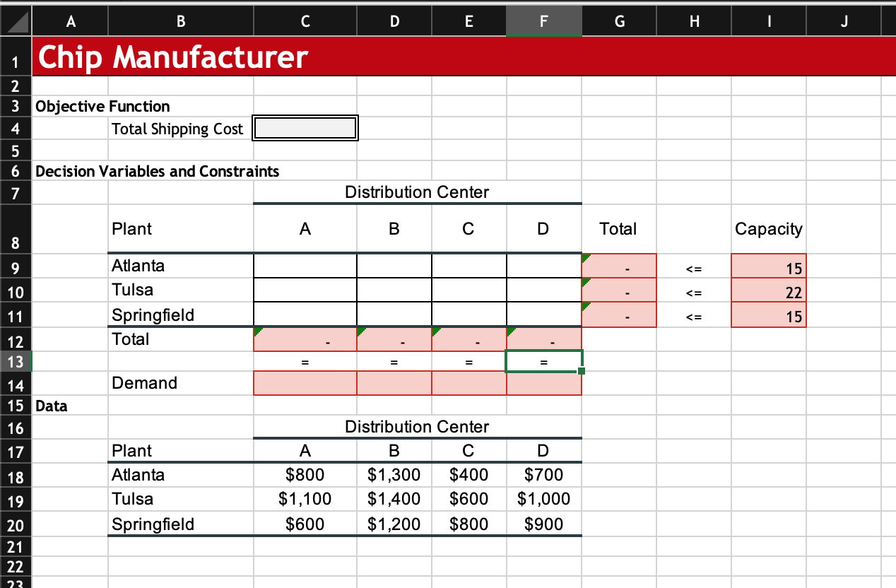Select column E header
The height and width of the screenshot is (588, 896).
coord(469,22)
